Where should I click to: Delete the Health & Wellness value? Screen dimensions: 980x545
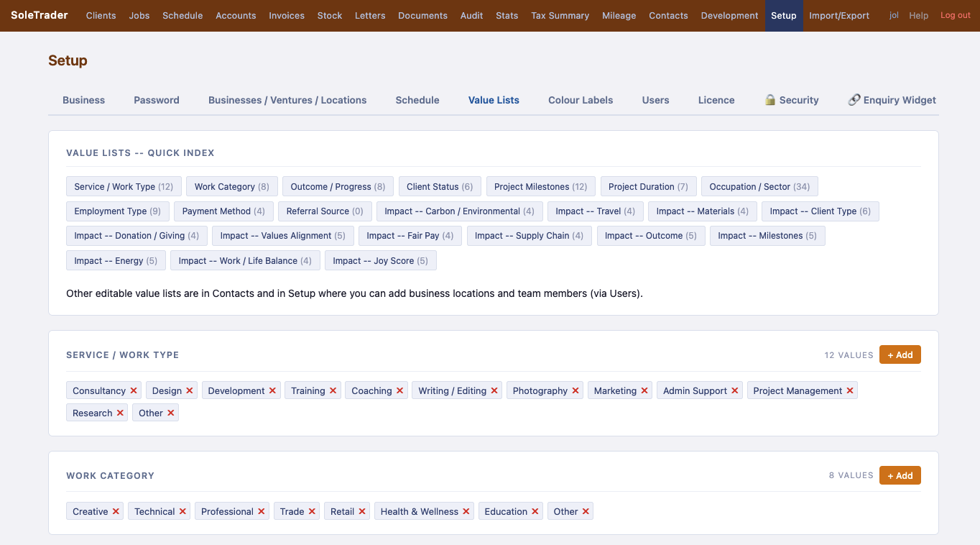tap(466, 512)
